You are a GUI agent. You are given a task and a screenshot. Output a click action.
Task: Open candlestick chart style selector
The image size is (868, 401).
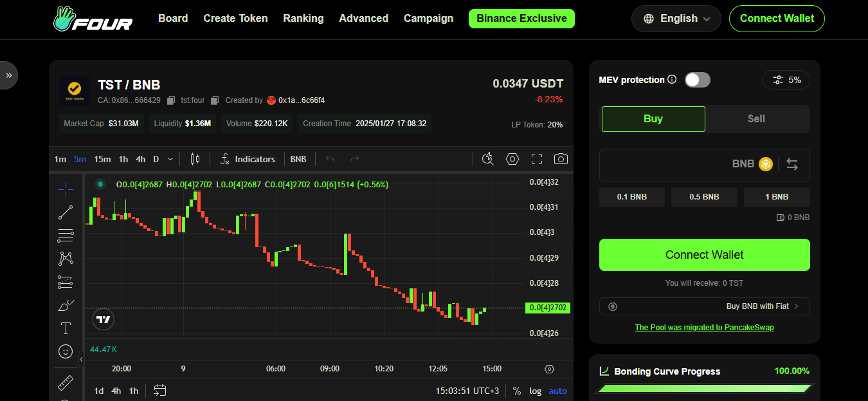click(x=195, y=159)
